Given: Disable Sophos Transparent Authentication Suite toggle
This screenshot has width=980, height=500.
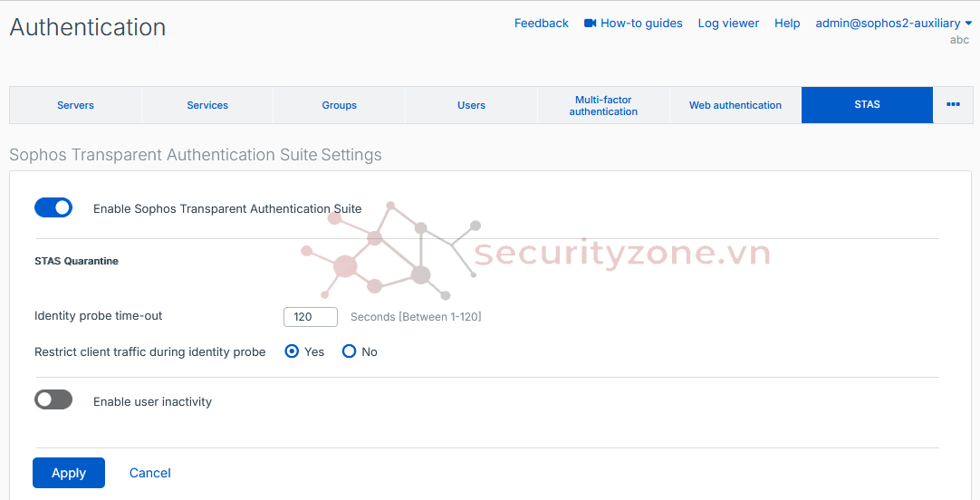Looking at the screenshot, I should click(x=53, y=208).
